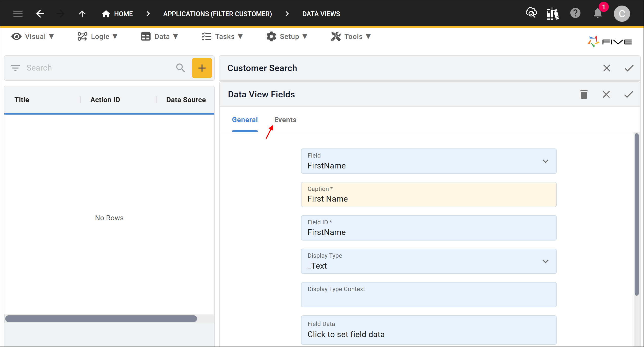This screenshot has width=644, height=347.
Task: Click the back navigation arrow icon
Action: coord(40,14)
